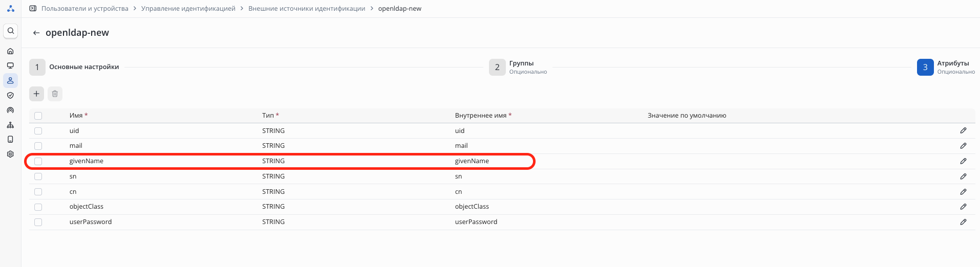Viewport: 980px width, 267px height.
Task: Click the sn attribute name cell
Action: tap(73, 176)
